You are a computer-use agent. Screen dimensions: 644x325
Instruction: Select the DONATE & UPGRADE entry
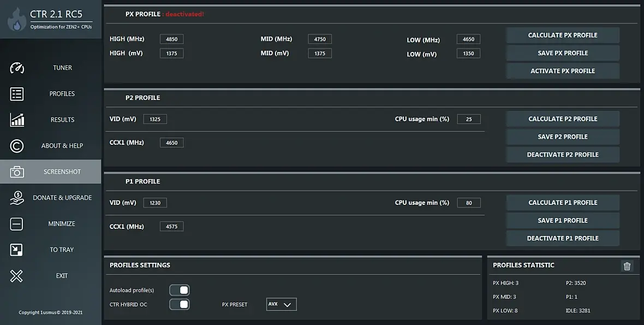click(x=62, y=198)
